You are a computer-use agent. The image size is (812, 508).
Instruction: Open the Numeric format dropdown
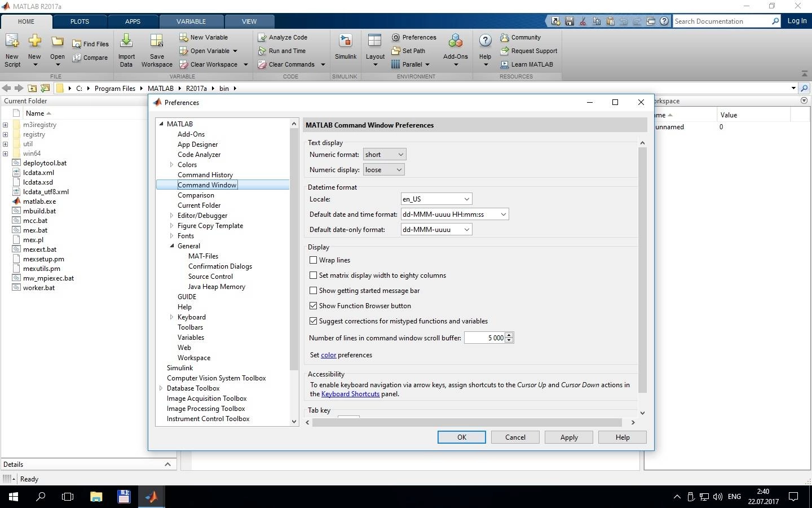(385, 155)
